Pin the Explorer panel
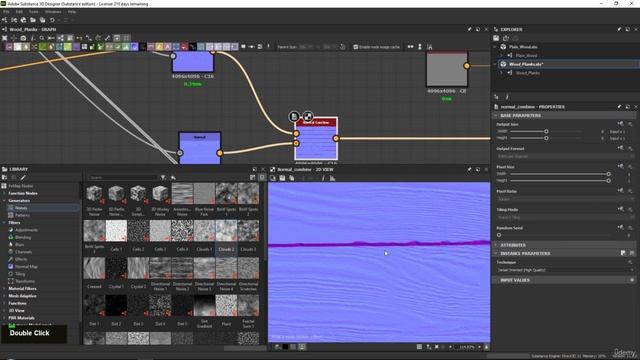The image size is (640, 360). [x=619, y=29]
